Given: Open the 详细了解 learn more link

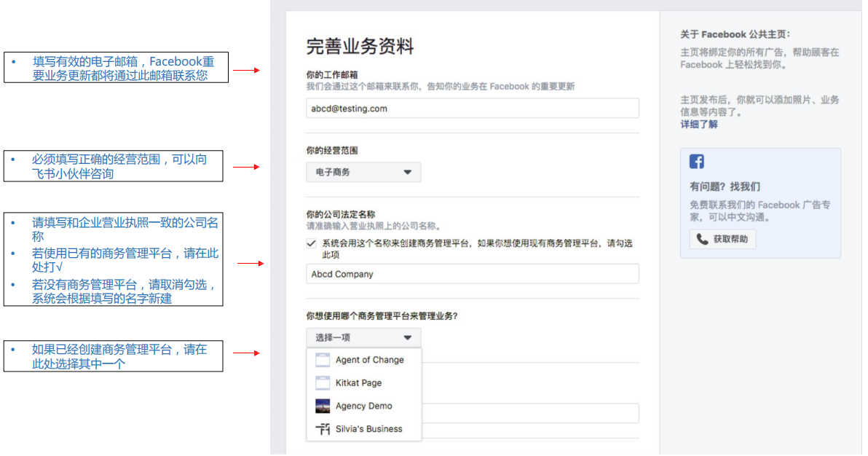Looking at the screenshot, I should click(x=698, y=124).
